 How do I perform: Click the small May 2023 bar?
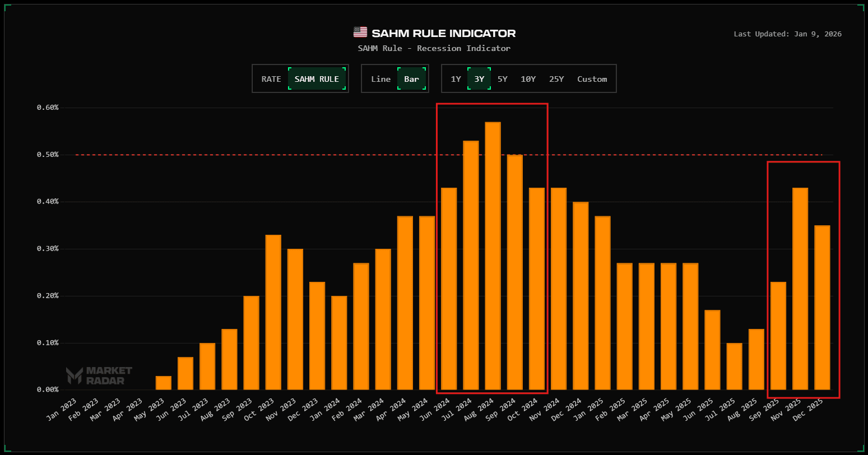163,383
